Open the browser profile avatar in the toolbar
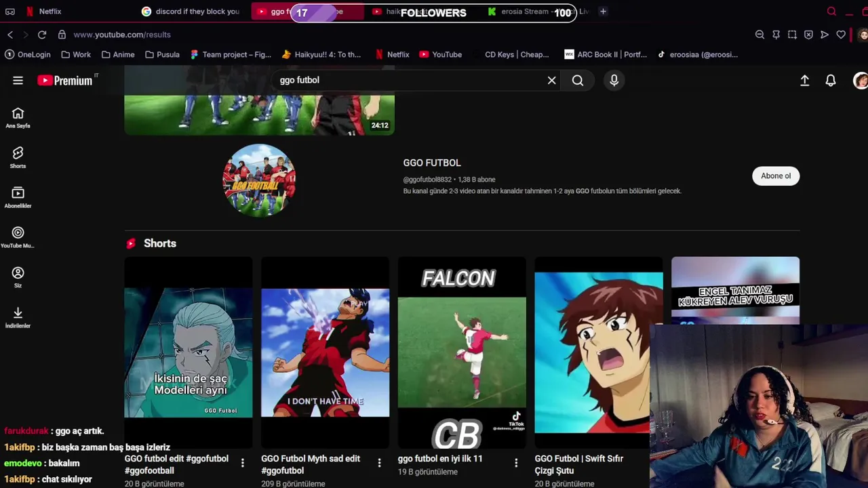Viewport: 868px width, 488px height. 863,35
